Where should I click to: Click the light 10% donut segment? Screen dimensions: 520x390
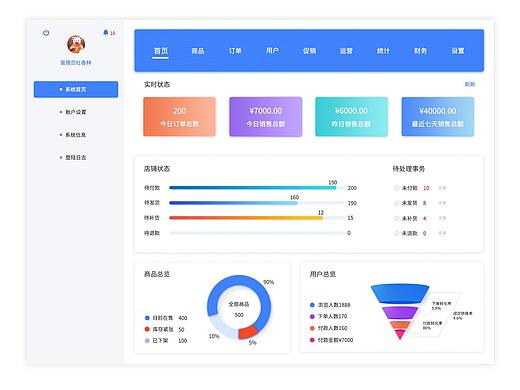[x=223, y=328]
